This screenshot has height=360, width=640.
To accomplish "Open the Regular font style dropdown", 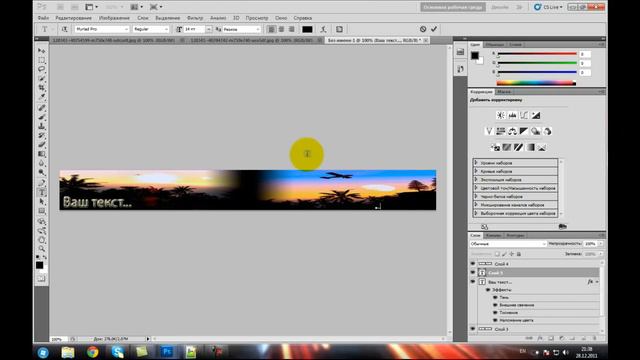I will pyautogui.click(x=151, y=29).
